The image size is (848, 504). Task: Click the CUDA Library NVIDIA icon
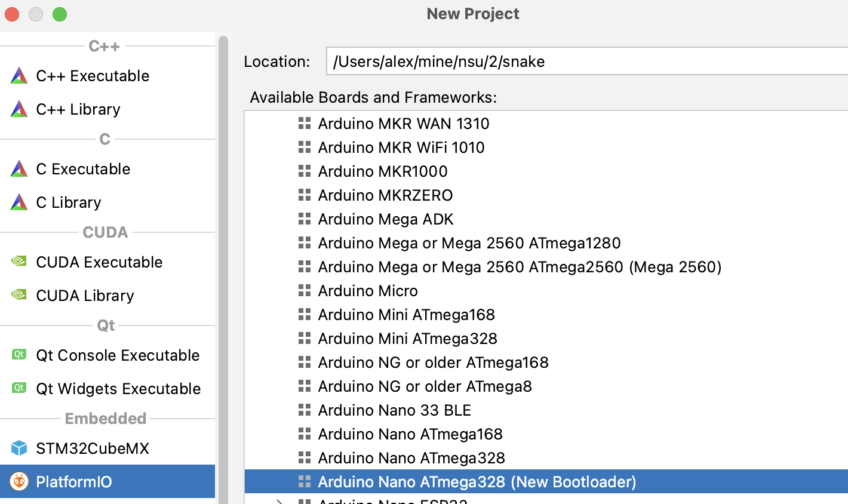coord(19,295)
